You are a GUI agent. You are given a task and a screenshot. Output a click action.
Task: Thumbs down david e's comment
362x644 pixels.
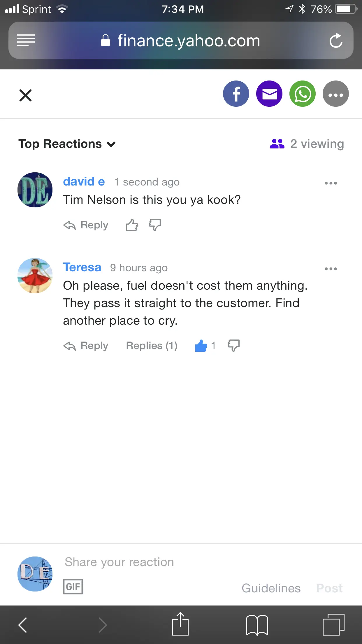pyautogui.click(x=155, y=225)
